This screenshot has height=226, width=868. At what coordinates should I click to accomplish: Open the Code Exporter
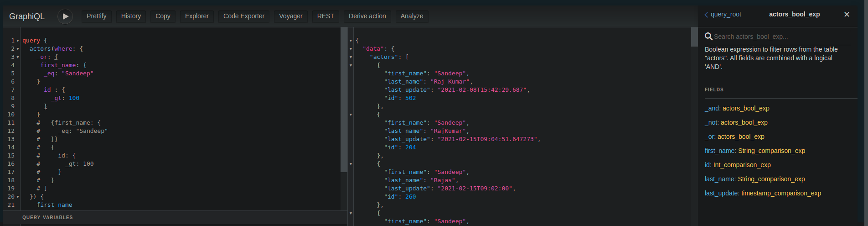(x=244, y=16)
